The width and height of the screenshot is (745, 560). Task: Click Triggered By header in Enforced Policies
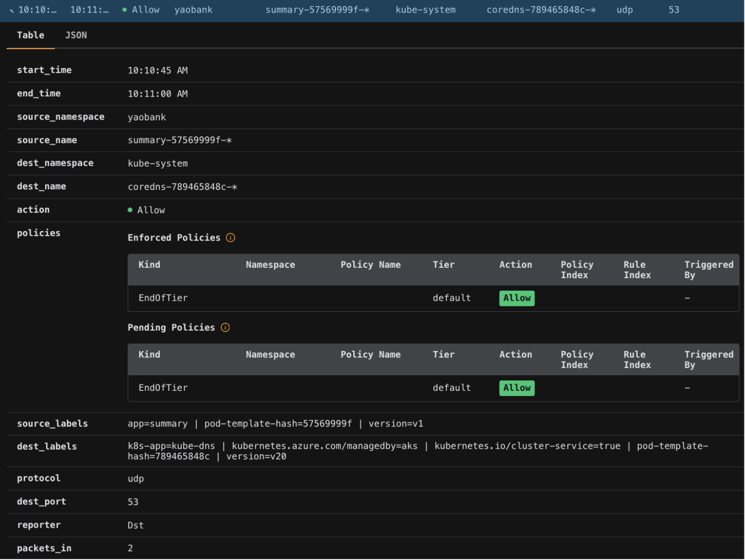[709, 270]
